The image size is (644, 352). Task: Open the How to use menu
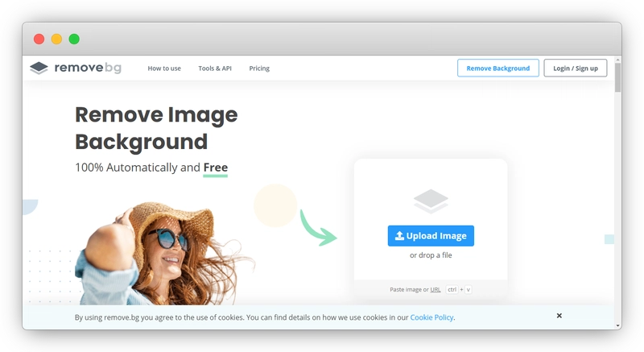pyautogui.click(x=164, y=68)
